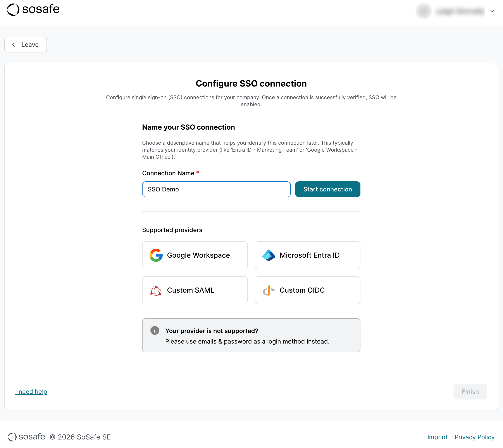Click the Google Workspace logo icon

click(x=156, y=255)
